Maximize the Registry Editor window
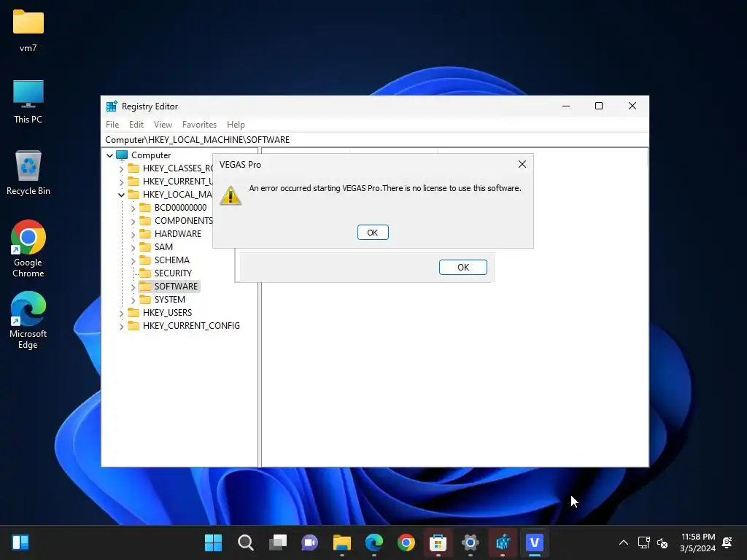This screenshot has width=747, height=560. click(599, 106)
